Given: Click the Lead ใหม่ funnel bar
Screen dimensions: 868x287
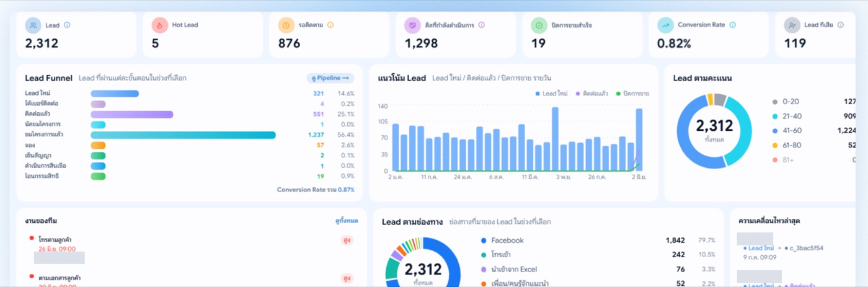Looking at the screenshot, I should point(115,94).
